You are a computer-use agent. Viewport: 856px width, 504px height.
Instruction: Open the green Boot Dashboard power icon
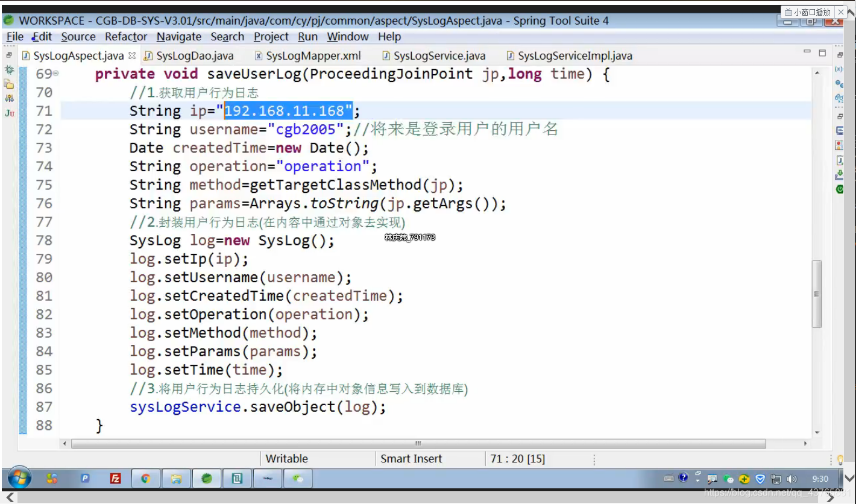840,189
